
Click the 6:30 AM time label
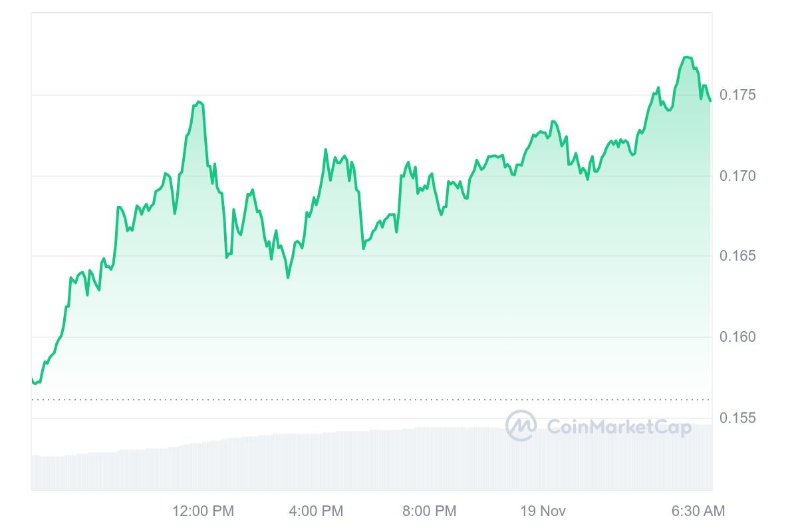(x=698, y=511)
